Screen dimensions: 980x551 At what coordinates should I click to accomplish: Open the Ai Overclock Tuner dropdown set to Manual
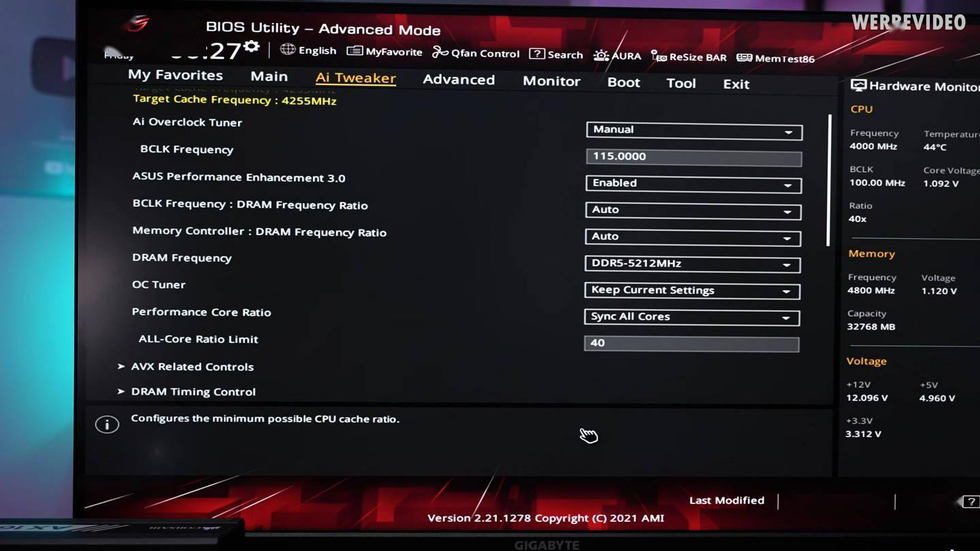[x=694, y=131]
